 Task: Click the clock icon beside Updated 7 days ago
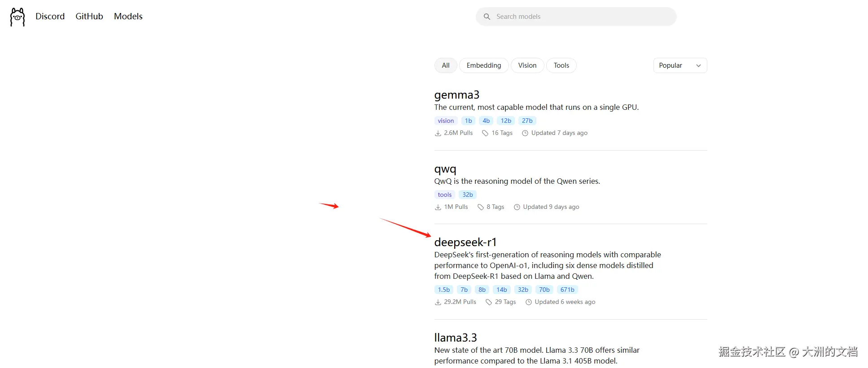tap(525, 133)
